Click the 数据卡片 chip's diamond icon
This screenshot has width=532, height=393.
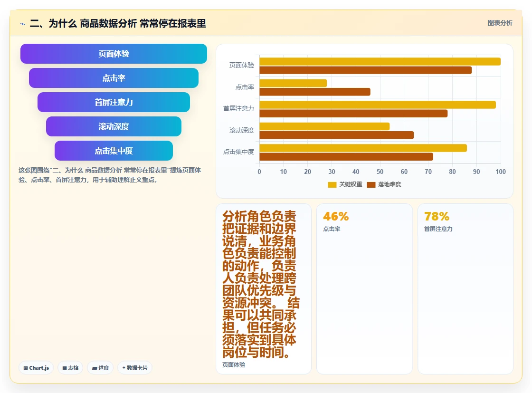point(124,368)
